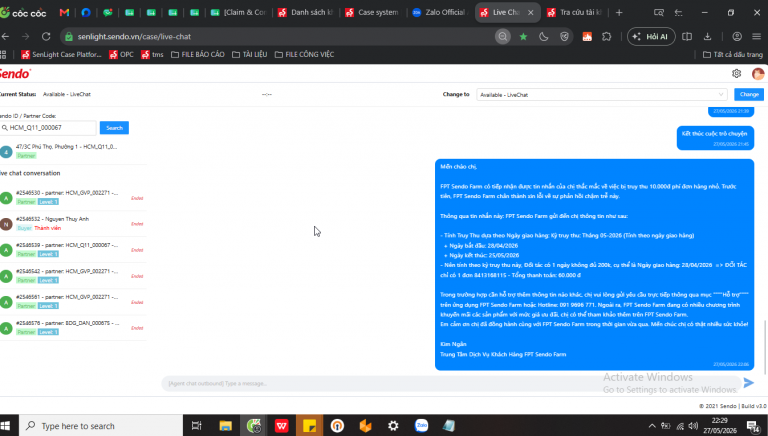Open the browser profile icon
Screen dimensions: 768x436
(737, 37)
